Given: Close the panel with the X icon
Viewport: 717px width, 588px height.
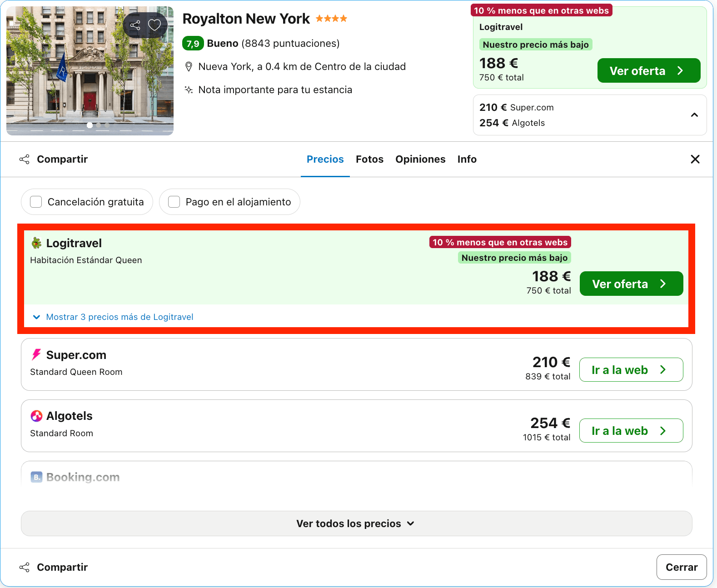Looking at the screenshot, I should coord(695,159).
